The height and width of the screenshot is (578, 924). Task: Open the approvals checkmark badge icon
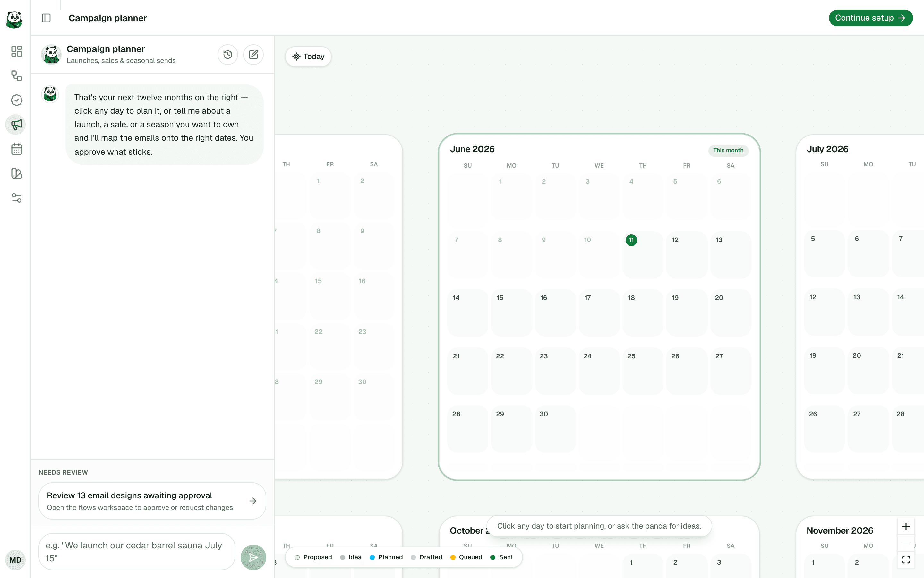[16, 100]
